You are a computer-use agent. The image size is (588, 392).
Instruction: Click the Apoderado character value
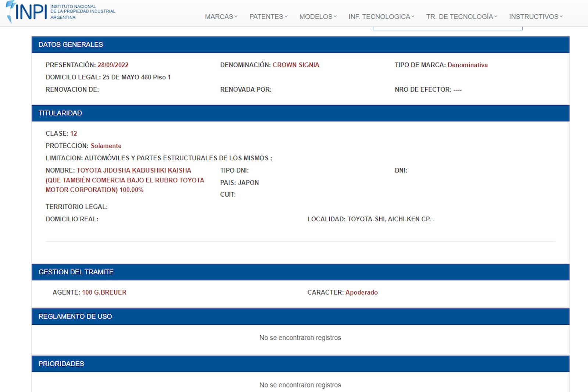(x=361, y=292)
